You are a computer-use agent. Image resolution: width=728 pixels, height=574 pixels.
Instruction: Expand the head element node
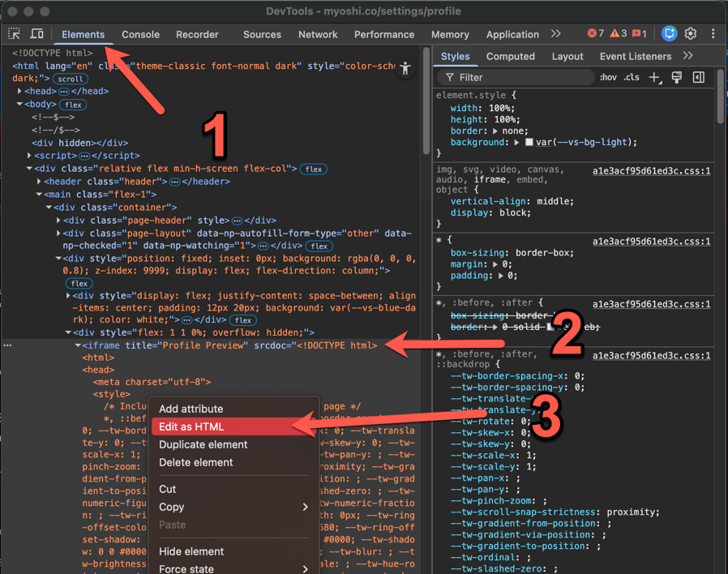[x=19, y=91]
